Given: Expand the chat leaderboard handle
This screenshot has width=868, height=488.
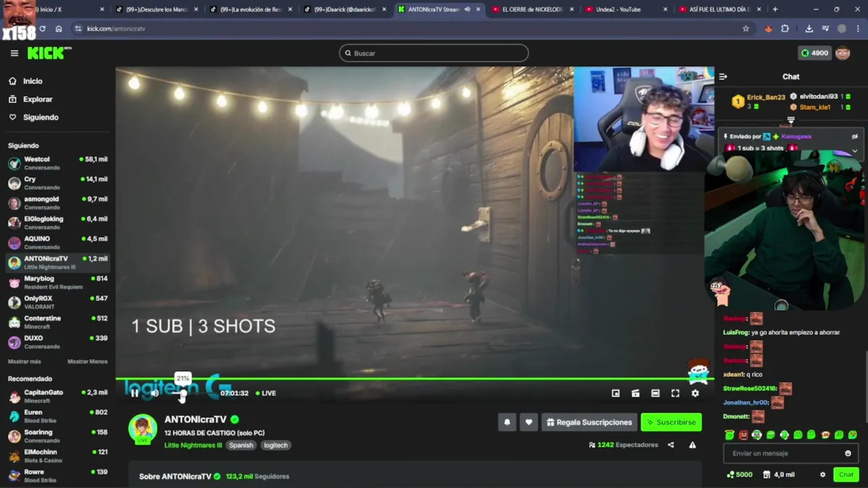Looking at the screenshot, I should pos(791,120).
